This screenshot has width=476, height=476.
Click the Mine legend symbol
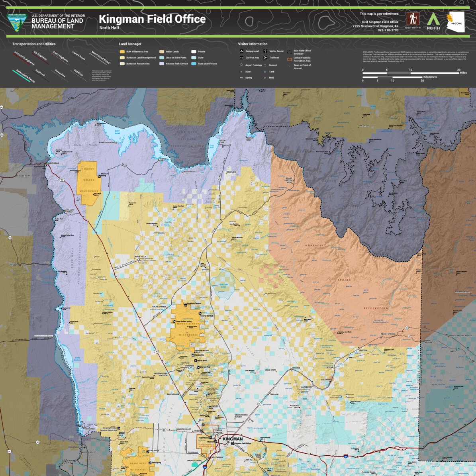(241, 72)
